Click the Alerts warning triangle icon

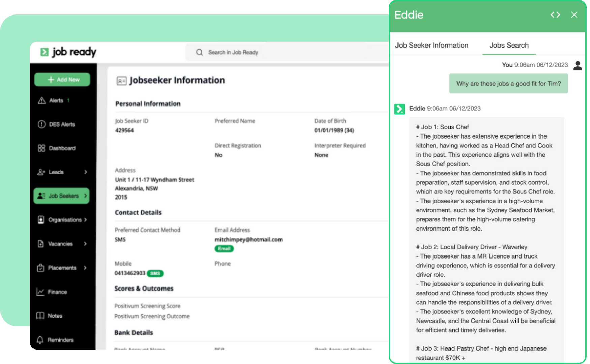41,100
